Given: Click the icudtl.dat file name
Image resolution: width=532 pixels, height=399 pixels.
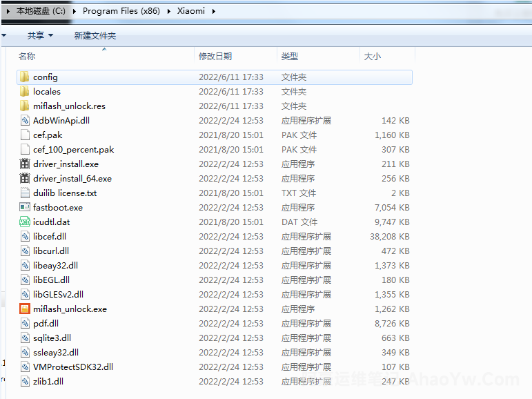Looking at the screenshot, I should click(x=51, y=222).
